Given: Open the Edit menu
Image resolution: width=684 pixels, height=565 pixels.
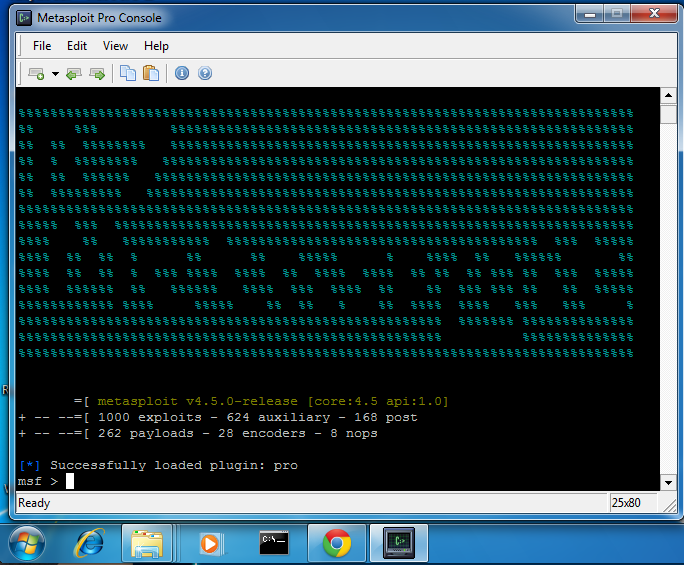Looking at the screenshot, I should 77,46.
